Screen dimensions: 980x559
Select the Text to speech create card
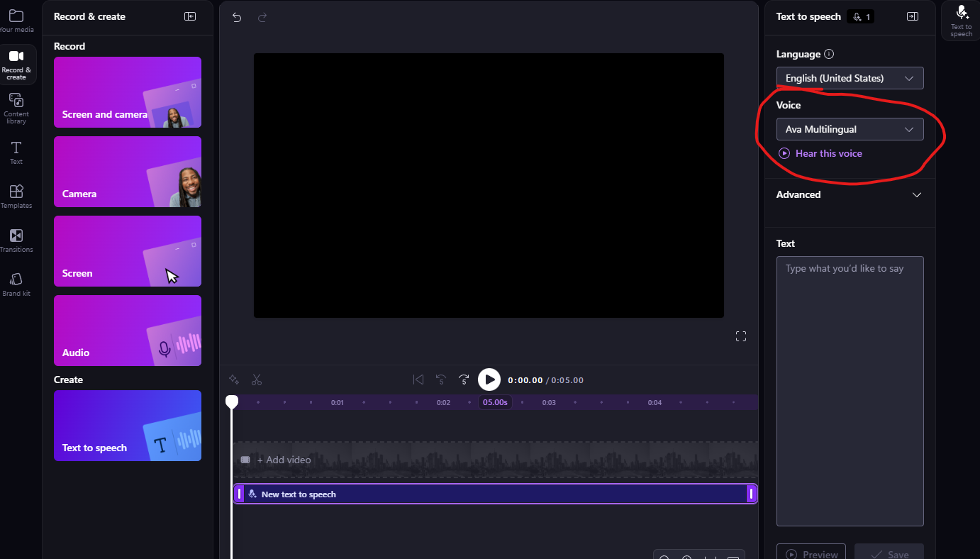128,426
